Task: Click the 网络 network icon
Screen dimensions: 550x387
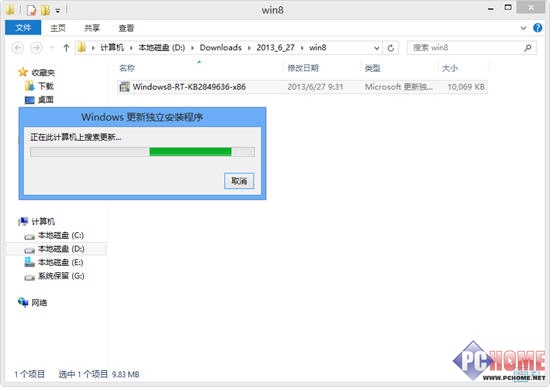Action: 23,302
